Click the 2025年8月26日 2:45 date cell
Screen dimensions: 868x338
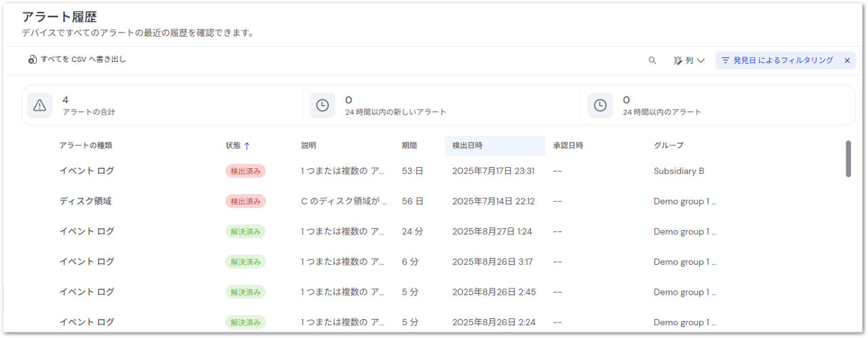[x=494, y=292]
